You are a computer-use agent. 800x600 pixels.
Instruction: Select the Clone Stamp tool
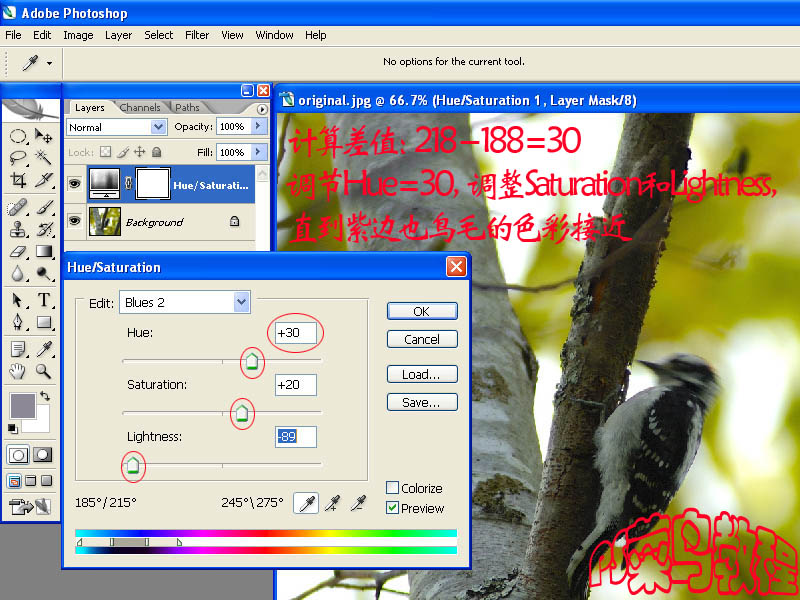[18, 230]
